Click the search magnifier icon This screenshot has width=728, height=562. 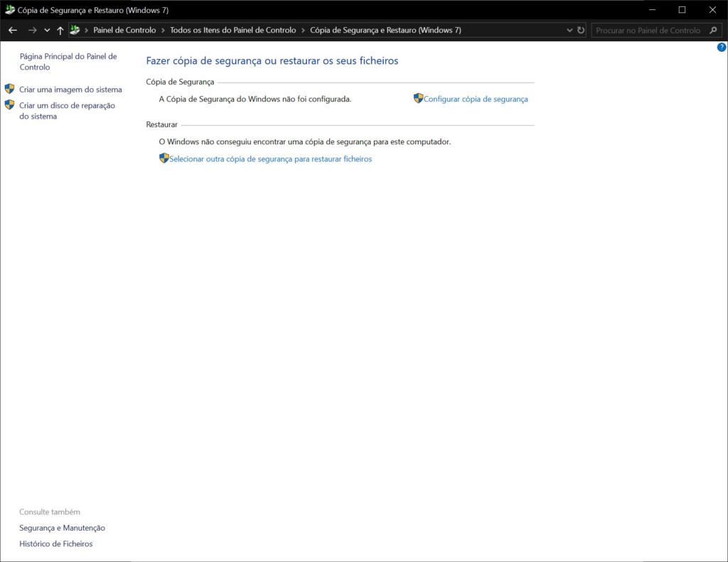tap(714, 30)
